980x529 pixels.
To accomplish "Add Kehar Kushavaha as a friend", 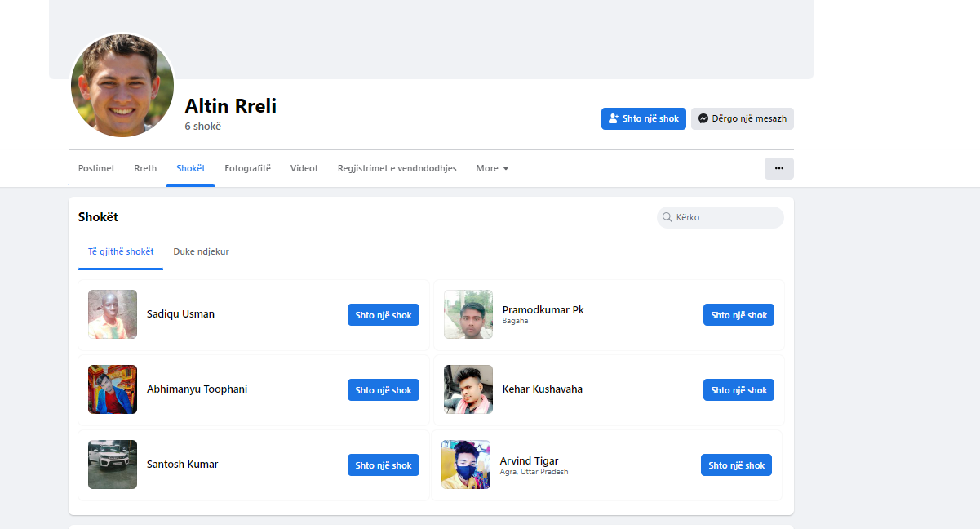I will point(738,390).
